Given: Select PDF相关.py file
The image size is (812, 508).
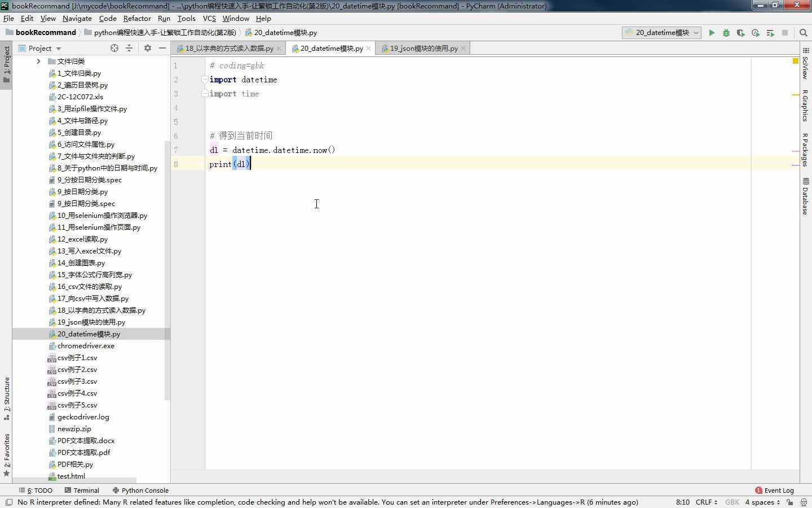Looking at the screenshot, I should [71, 465].
